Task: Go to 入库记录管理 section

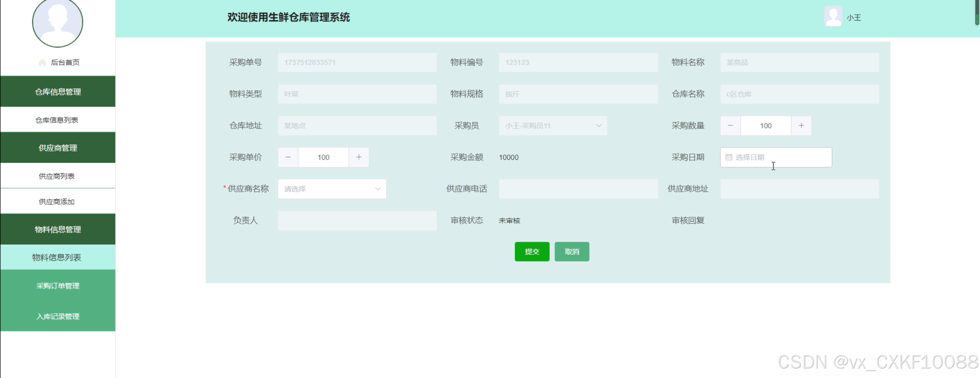Action: pos(58,316)
